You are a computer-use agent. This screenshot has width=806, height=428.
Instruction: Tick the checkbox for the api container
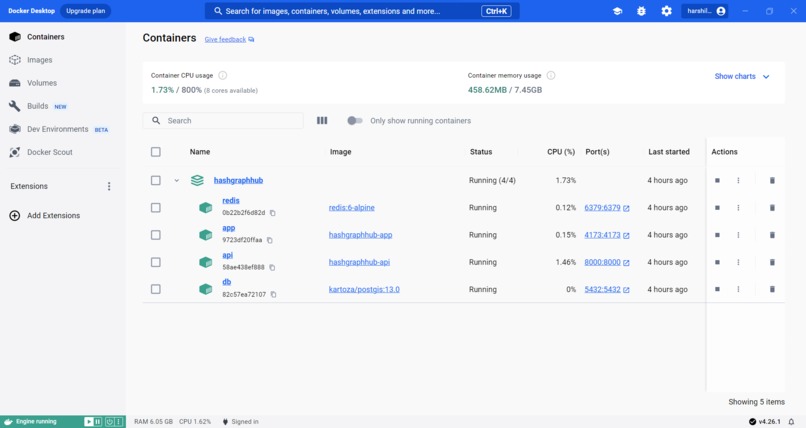(x=156, y=262)
